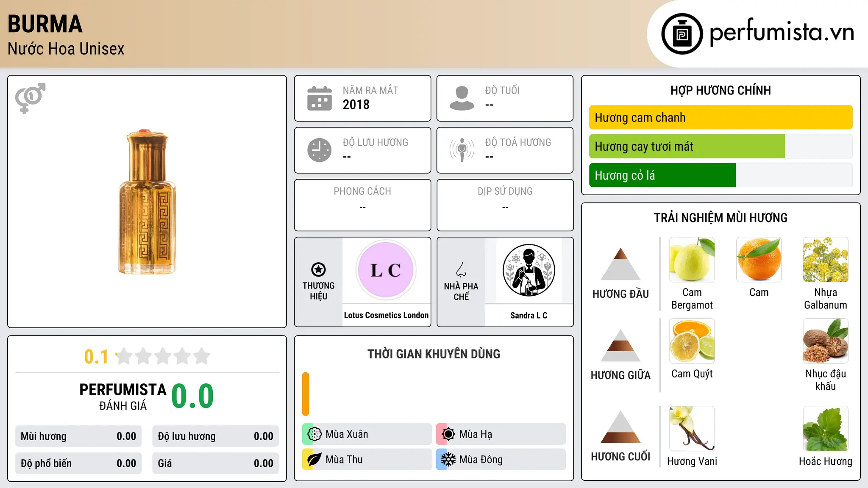868x488 pixels.
Task: Select the Cam Quýt note image
Action: pyautogui.click(x=692, y=341)
